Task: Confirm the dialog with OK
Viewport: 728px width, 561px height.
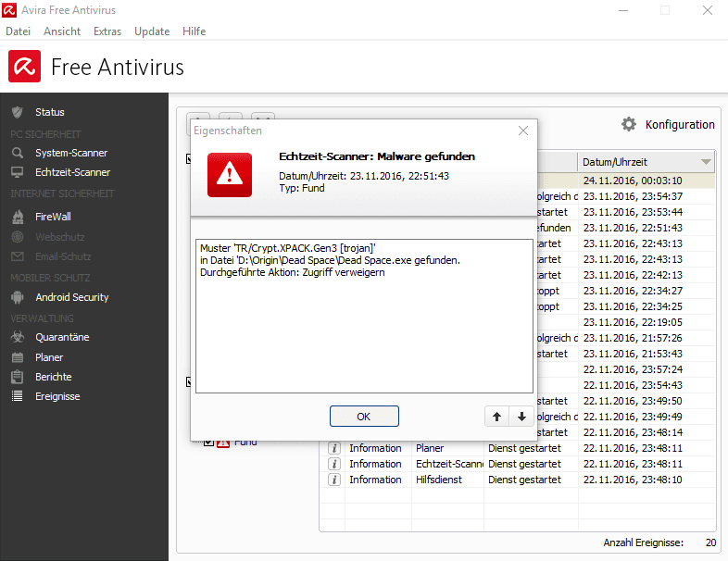Action: (x=364, y=417)
